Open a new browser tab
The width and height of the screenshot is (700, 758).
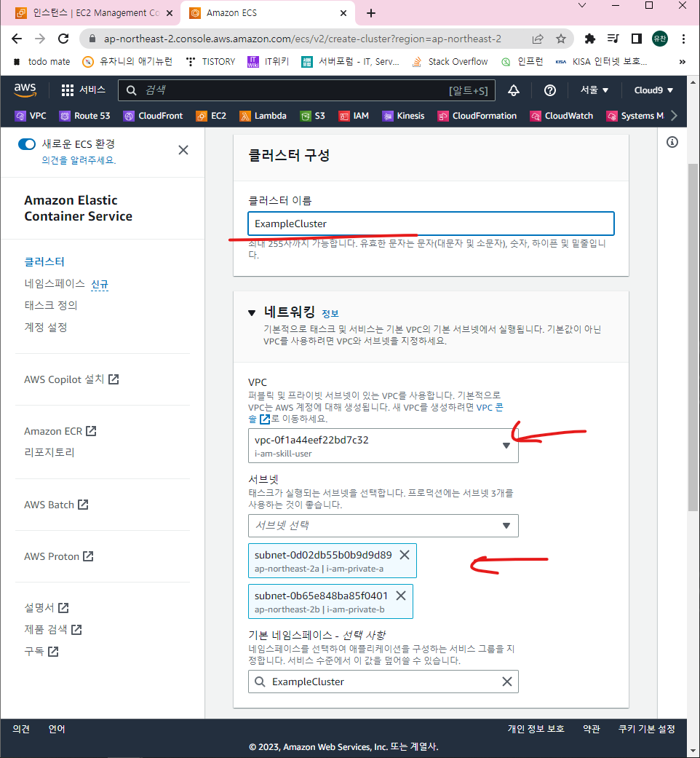[x=371, y=13]
